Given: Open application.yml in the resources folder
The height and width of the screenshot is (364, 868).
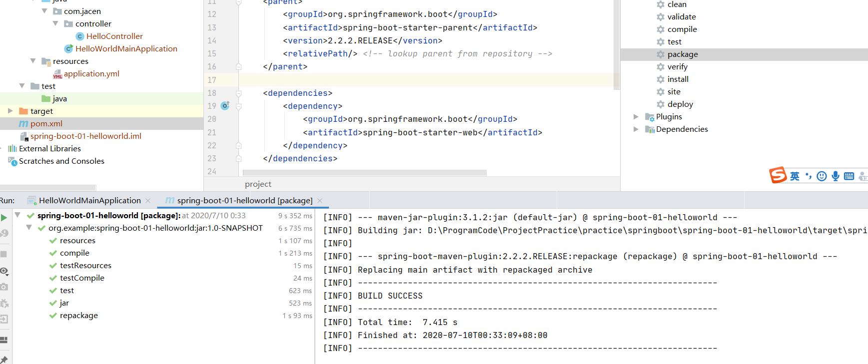Looking at the screenshot, I should coord(91,74).
